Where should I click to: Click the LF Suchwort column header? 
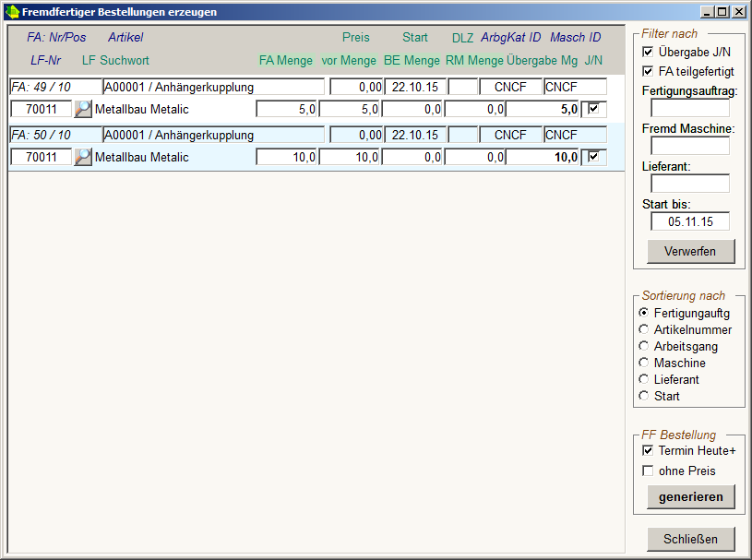click(115, 60)
